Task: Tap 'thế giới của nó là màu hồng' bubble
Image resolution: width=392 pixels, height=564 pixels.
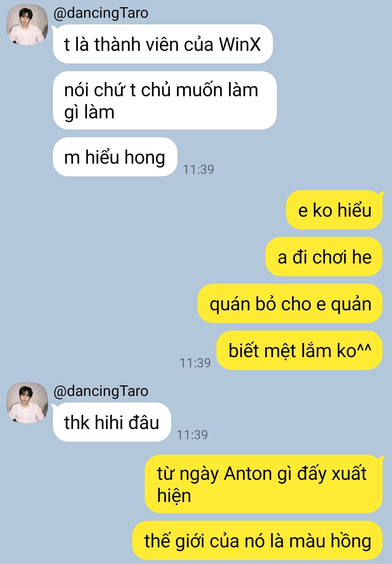Action: tap(257, 540)
